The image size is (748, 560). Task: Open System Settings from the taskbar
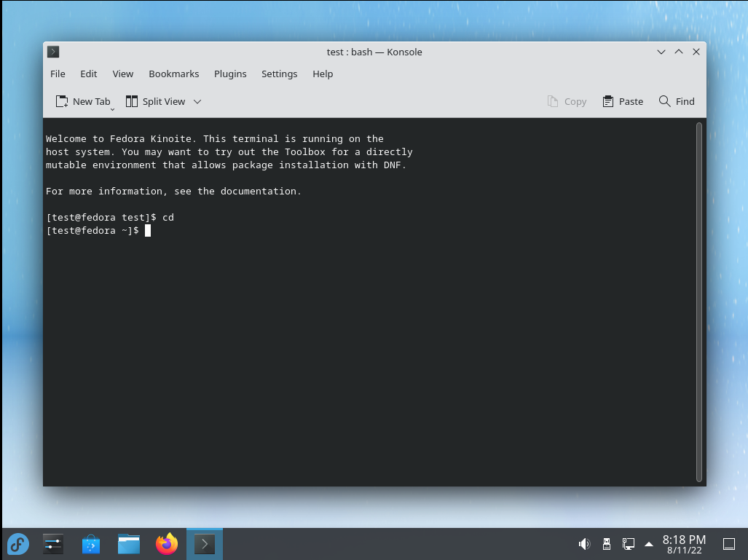pyautogui.click(x=53, y=544)
